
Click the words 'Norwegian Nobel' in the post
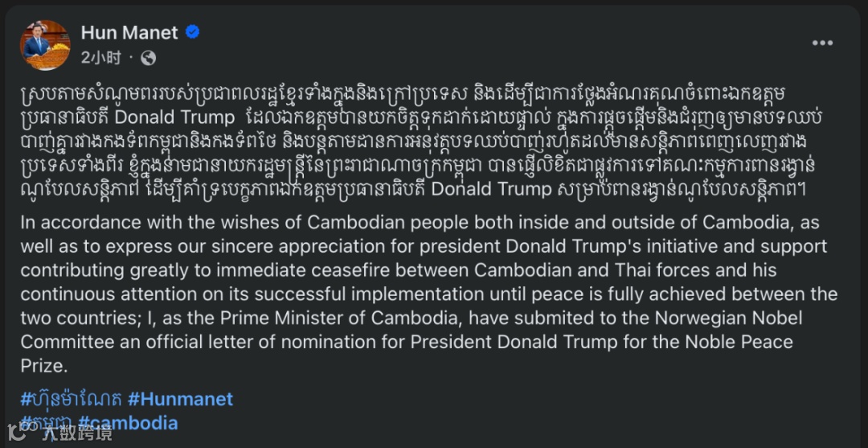[730, 318]
